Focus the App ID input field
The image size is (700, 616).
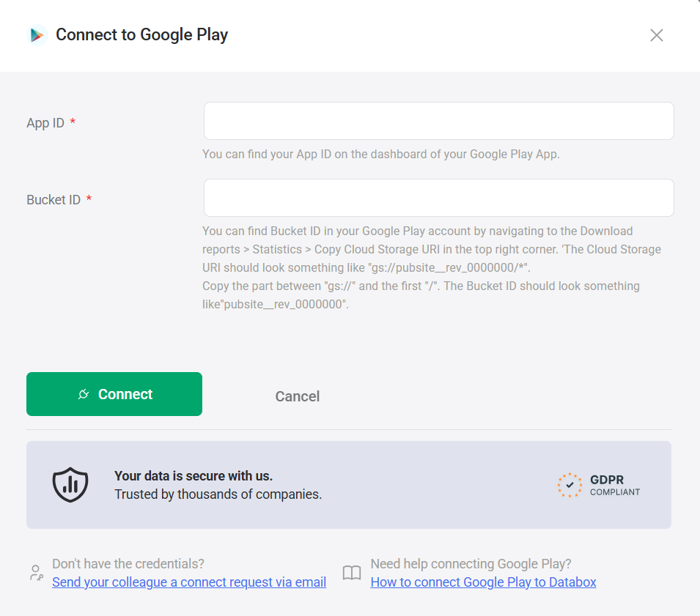click(438, 121)
